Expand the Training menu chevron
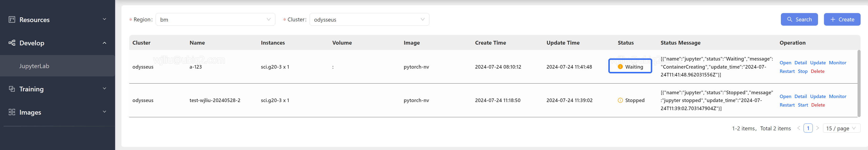This screenshot has height=150, width=868. coord(104,89)
